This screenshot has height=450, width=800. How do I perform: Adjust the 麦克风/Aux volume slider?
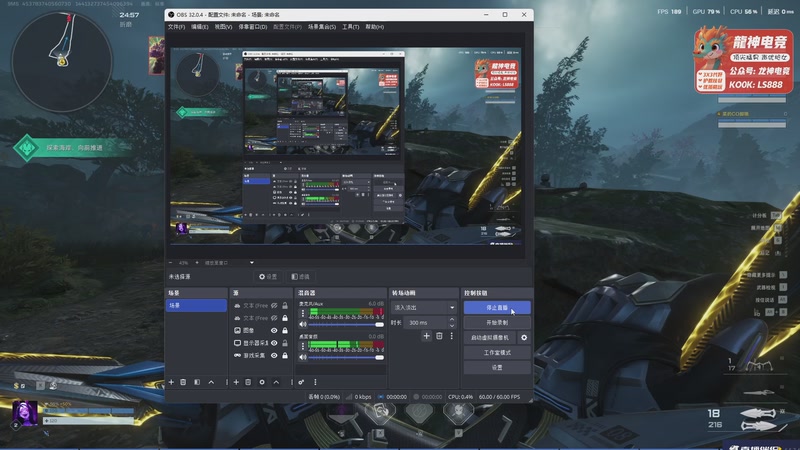pos(346,324)
